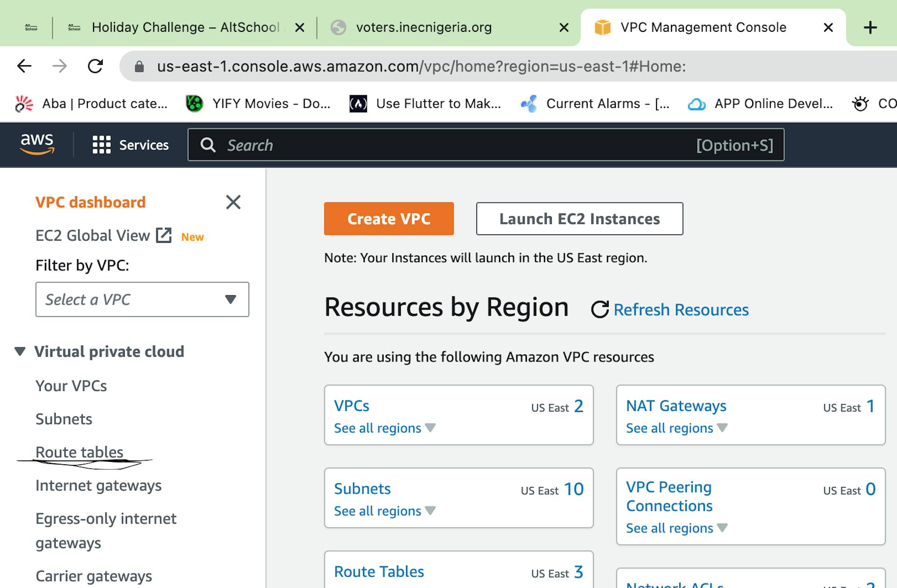Reload the page with the browser refresh icon

[x=95, y=66]
